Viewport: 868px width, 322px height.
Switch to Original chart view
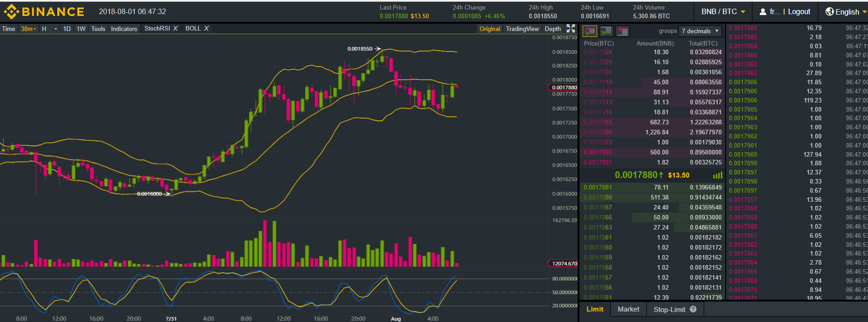tap(490, 29)
